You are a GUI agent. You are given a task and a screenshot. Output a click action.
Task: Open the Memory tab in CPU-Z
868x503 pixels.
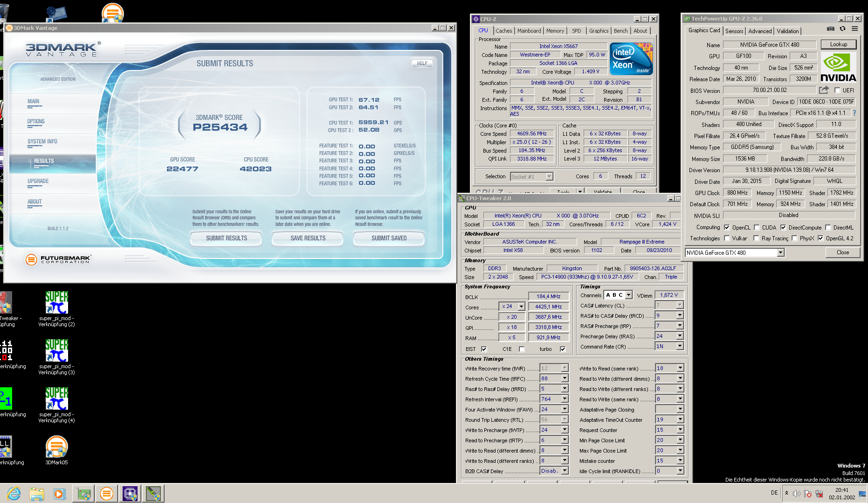[x=555, y=31]
